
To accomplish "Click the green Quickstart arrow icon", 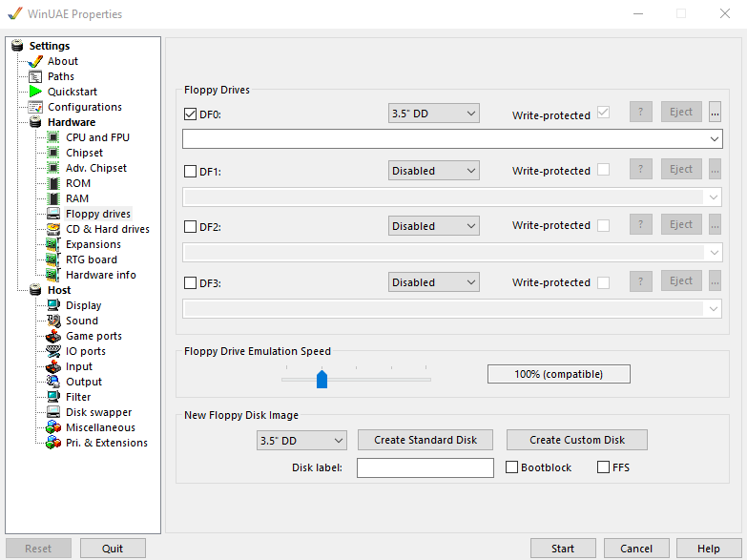I will pos(35,92).
